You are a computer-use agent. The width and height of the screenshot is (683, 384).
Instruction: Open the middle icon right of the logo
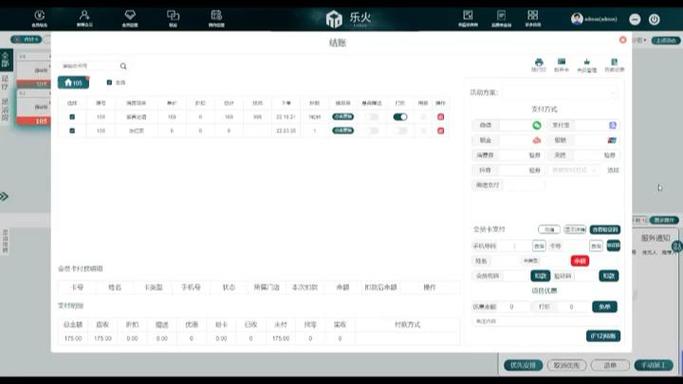coord(501,18)
